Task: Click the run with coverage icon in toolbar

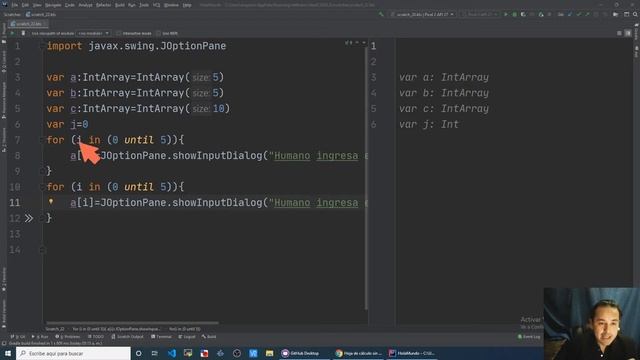Action: click(x=523, y=14)
